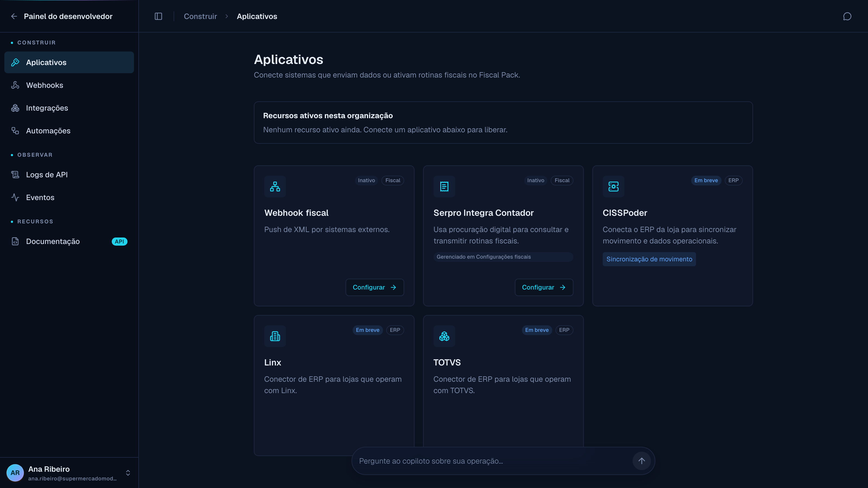Click the Webhook fiscal card title

tap(296, 213)
